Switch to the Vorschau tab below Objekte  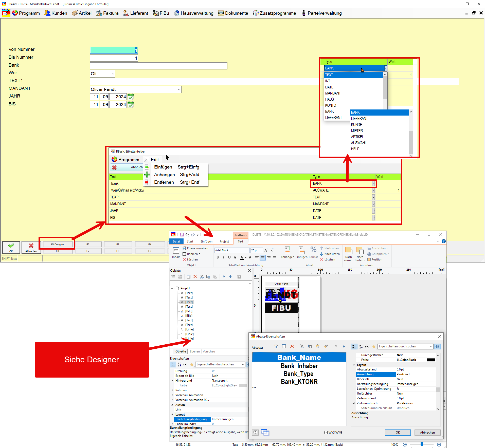[209, 351]
